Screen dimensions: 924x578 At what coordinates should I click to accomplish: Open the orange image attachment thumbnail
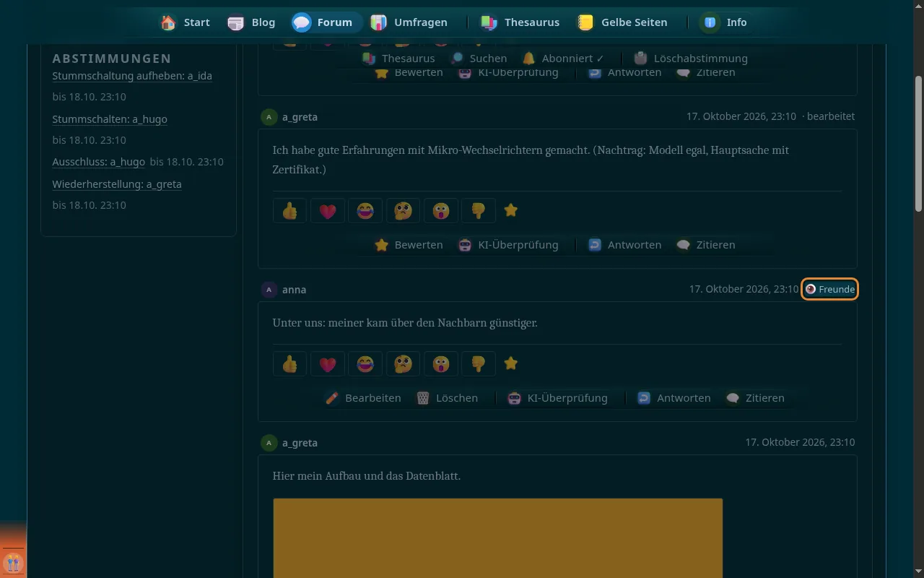click(498, 538)
